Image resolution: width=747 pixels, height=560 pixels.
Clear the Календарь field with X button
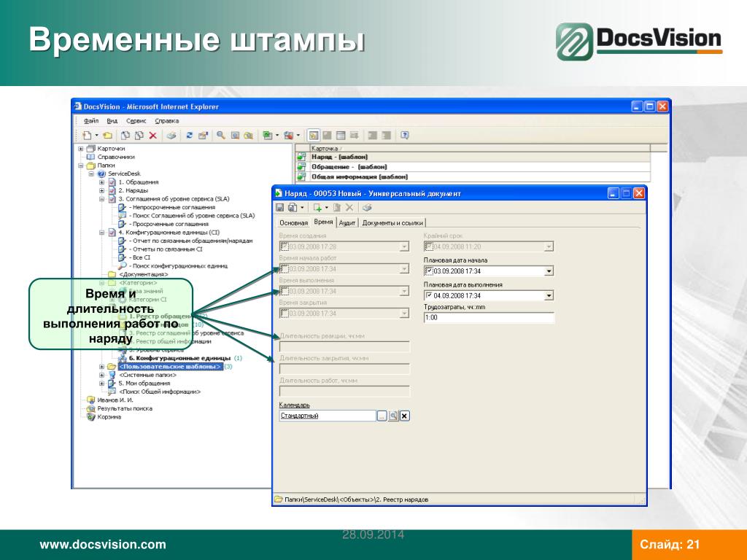[x=404, y=416]
